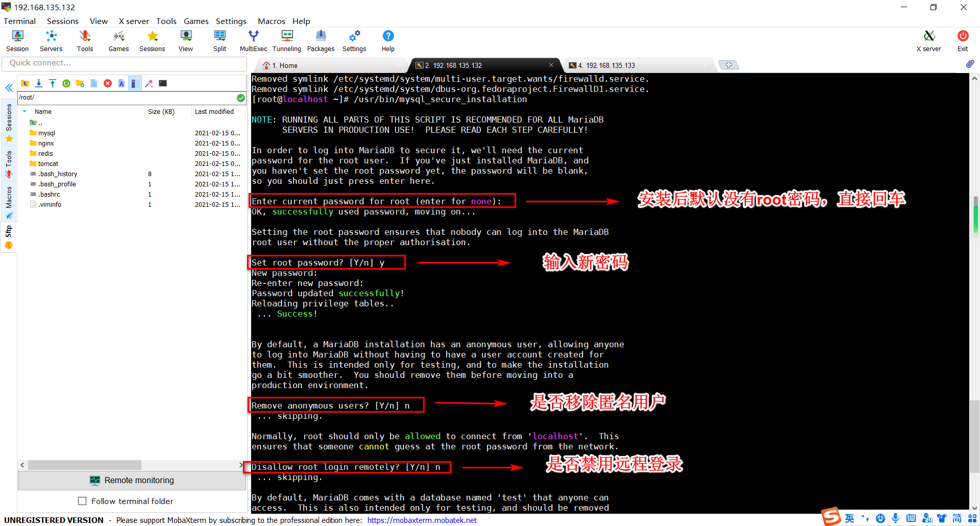Click the file list horizontal scrollbar
Image resolution: width=980 pixels, height=526 pixels.
tap(84, 465)
